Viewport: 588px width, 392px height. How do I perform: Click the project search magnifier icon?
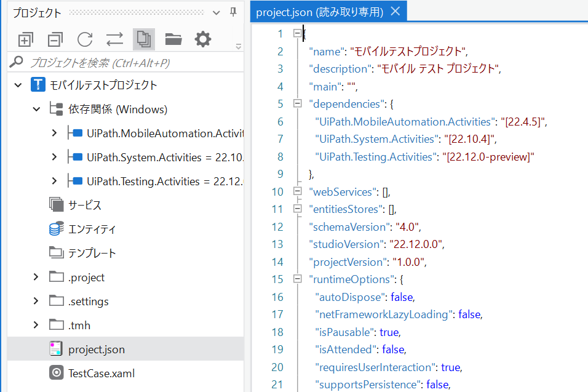tap(16, 62)
